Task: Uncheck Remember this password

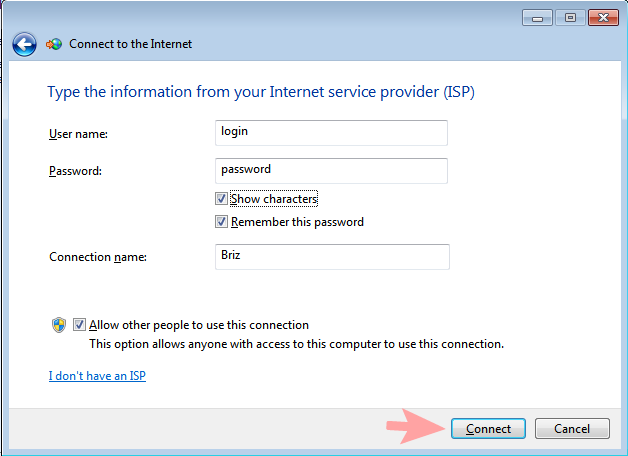Action: coord(221,222)
